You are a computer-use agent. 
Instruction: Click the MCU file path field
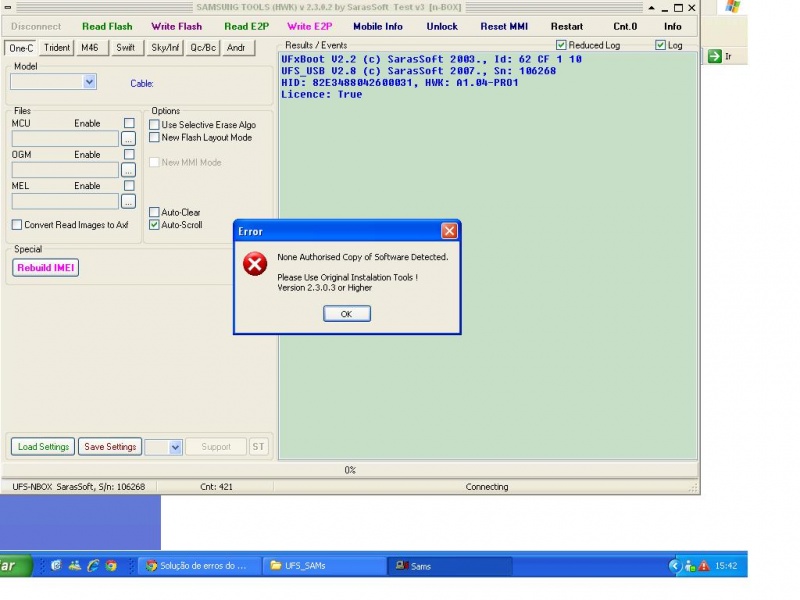[65, 139]
